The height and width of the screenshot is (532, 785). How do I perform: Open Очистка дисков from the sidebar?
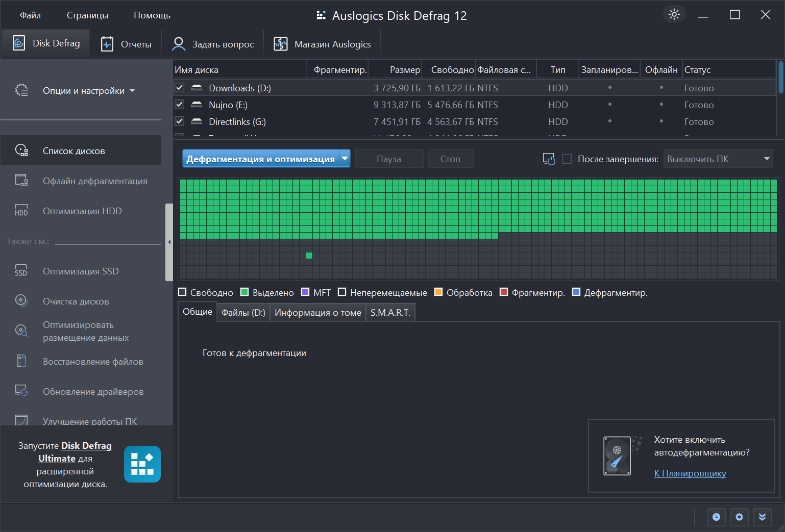pos(76,301)
